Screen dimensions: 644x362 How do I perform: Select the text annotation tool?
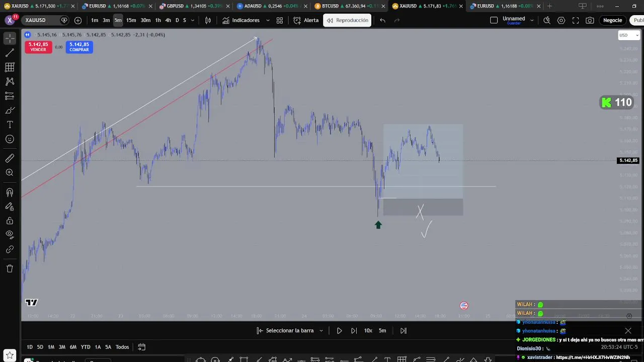pos(10,125)
